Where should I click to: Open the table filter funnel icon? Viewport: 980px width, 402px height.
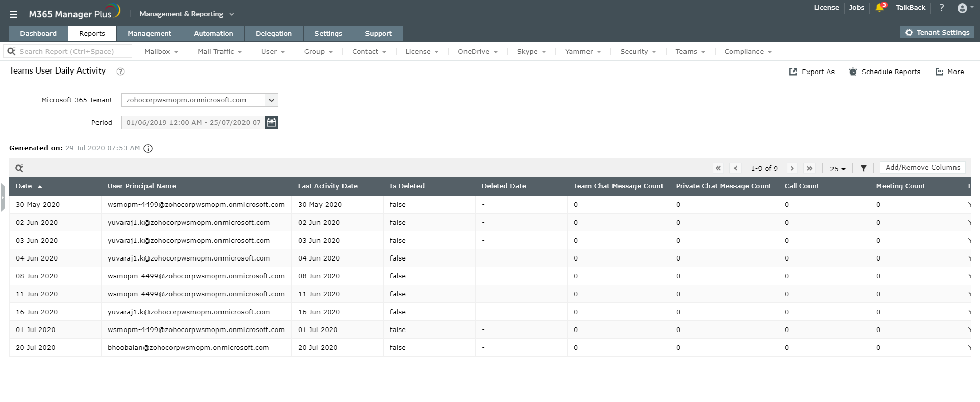click(x=863, y=168)
